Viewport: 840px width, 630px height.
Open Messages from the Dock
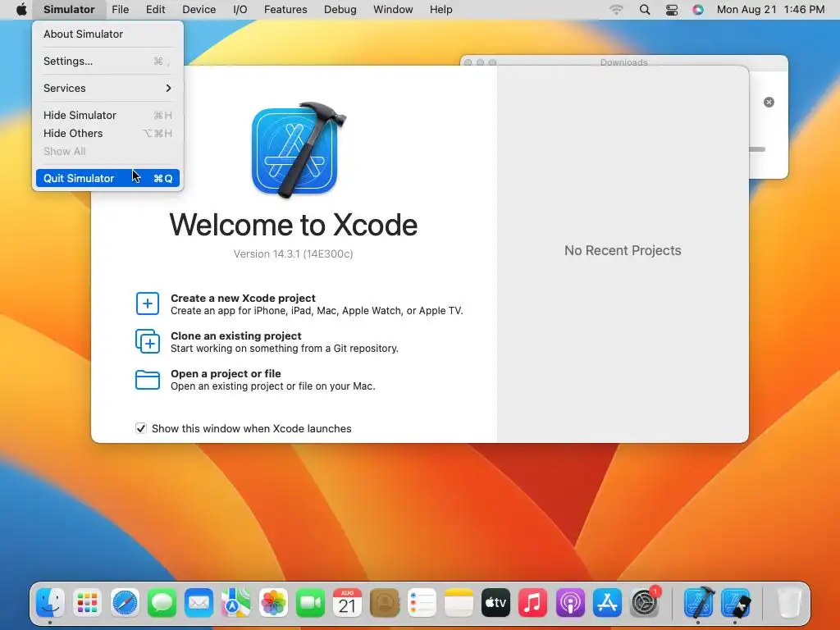162,603
